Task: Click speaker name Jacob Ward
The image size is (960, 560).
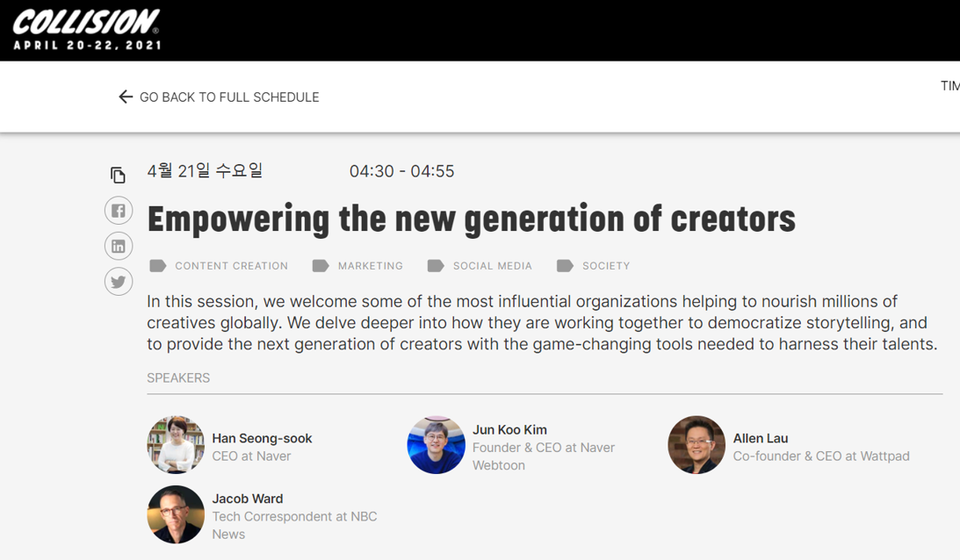Action: (x=248, y=499)
